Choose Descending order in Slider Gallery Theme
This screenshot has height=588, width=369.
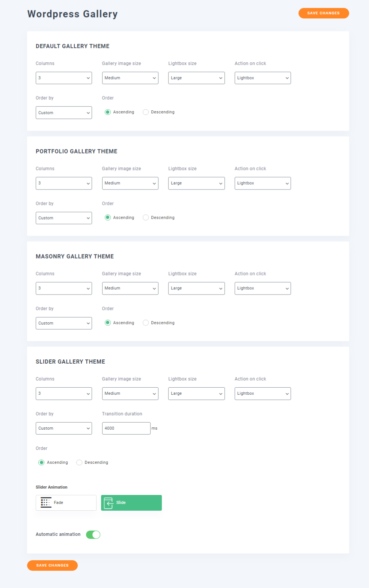(x=79, y=462)
